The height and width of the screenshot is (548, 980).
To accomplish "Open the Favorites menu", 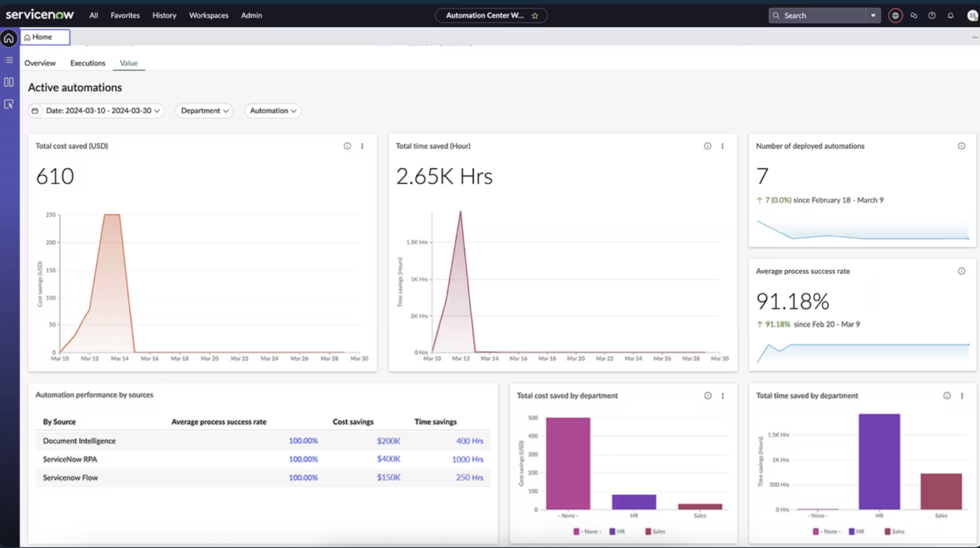I will click(x=125, y=15).
